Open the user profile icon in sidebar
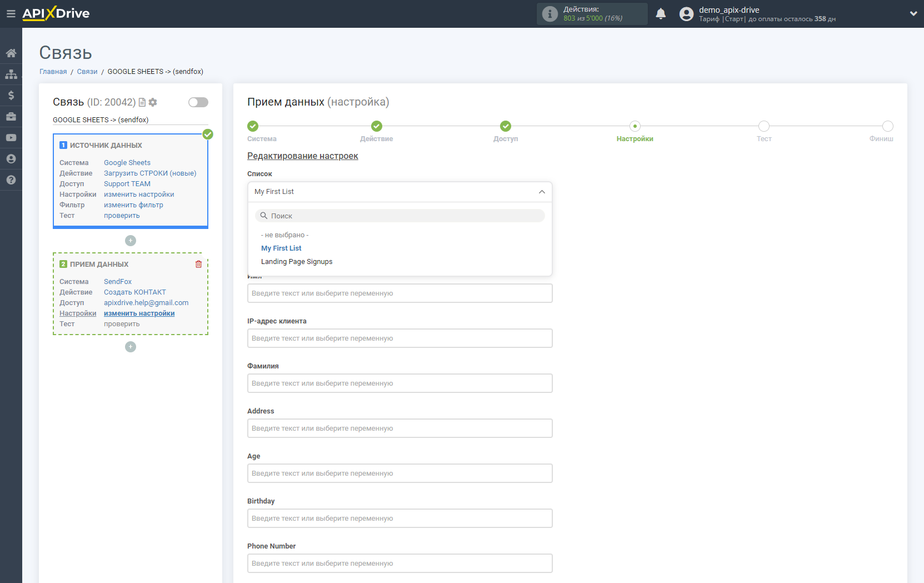 pyautogui.click(x=11, y=159)
